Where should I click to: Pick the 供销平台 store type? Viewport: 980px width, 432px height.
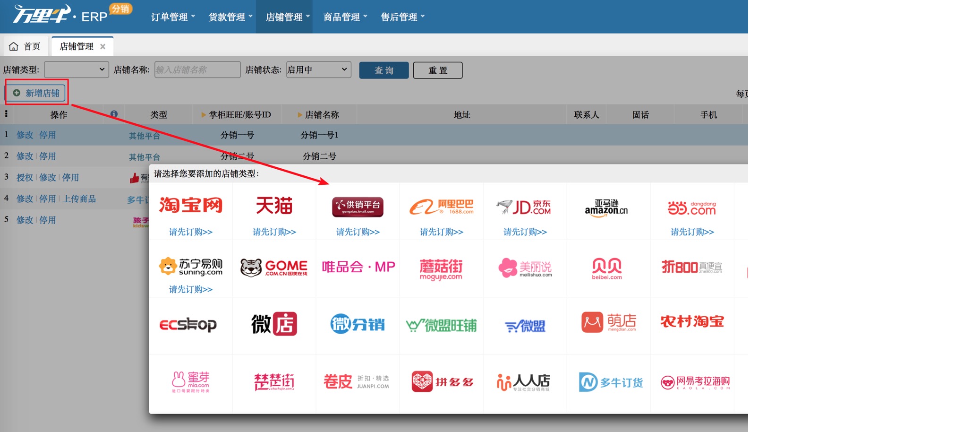pos(358,207)
